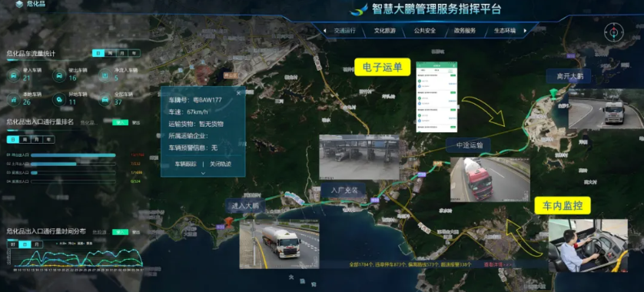Click the 03 ranking progress bar
The height and width of the screenshot is (292, 644).
coord(73,172)
